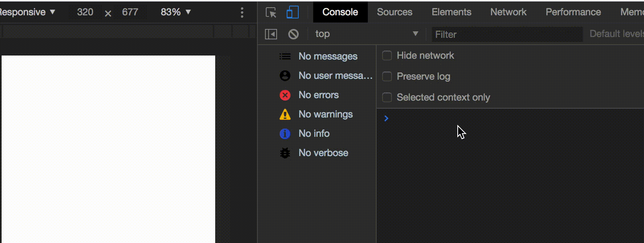Enable Selected context only checkbox
The image size is (644, 243).
pyautogui.click(x=387, y=97)
